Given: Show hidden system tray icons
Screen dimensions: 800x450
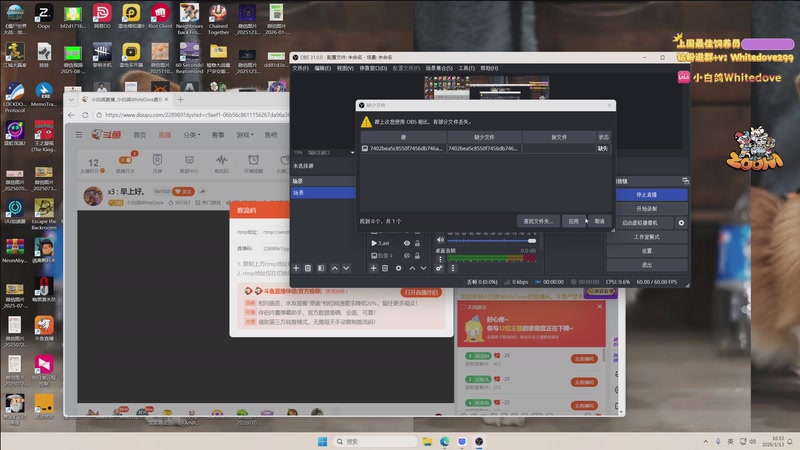Looking at the screenshot, I should tap(706, 441).
